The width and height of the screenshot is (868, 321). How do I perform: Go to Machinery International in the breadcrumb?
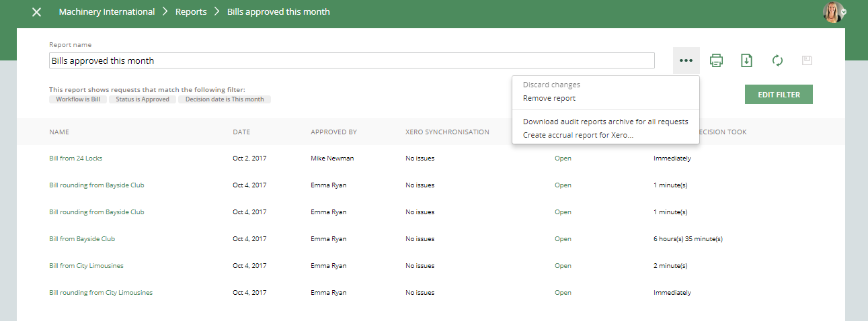click(107, 12)
